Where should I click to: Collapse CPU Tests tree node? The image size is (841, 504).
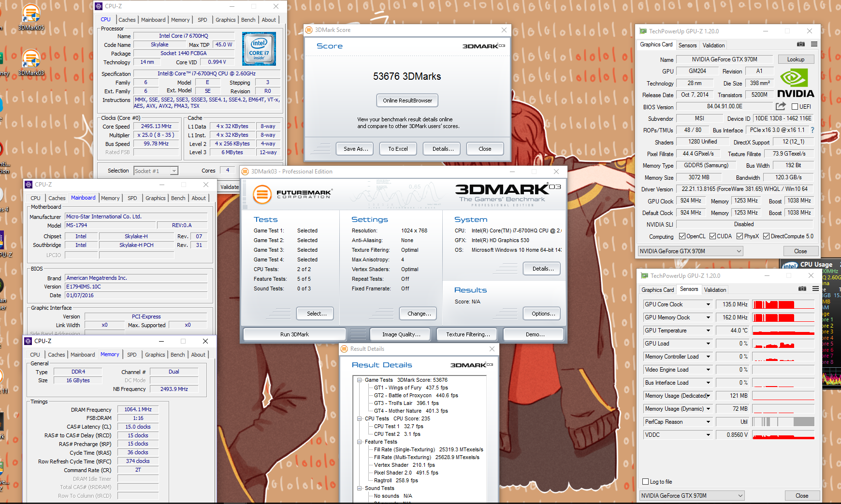point(360,418)
